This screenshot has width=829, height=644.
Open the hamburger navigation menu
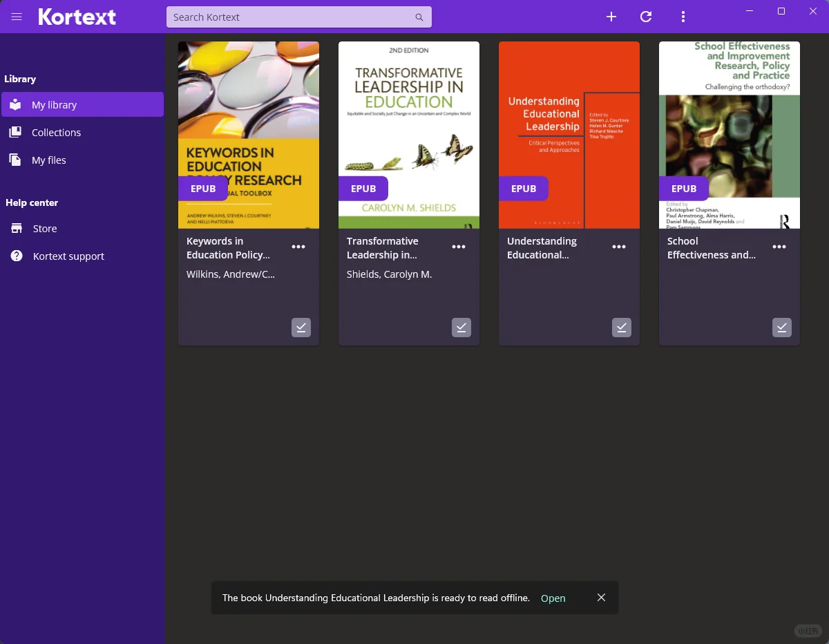tap(17, 17)
